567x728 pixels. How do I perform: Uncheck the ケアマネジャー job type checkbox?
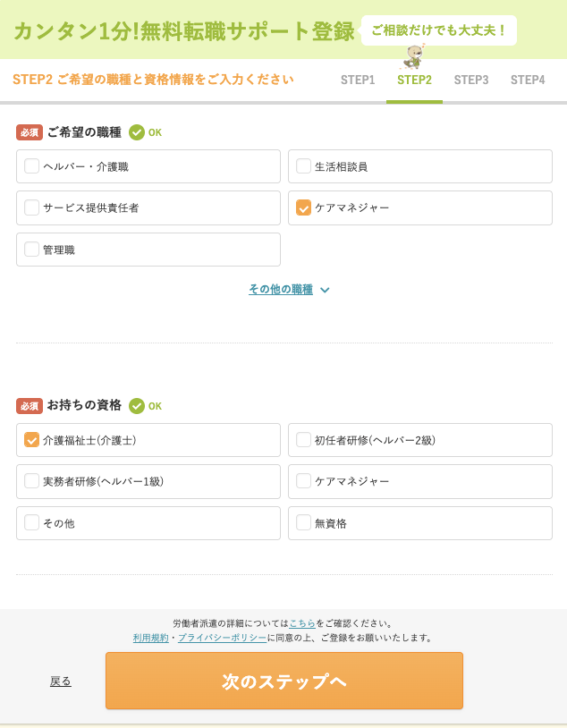click(303, 207)
